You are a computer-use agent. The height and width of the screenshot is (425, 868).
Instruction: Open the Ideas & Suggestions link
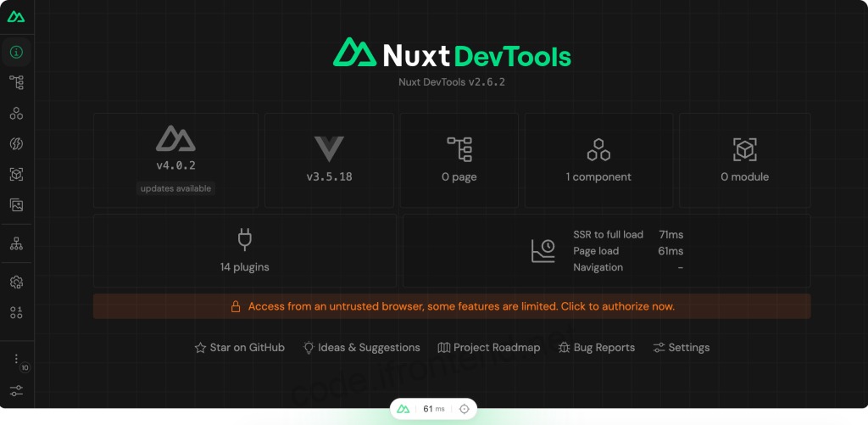coord(361,348)
